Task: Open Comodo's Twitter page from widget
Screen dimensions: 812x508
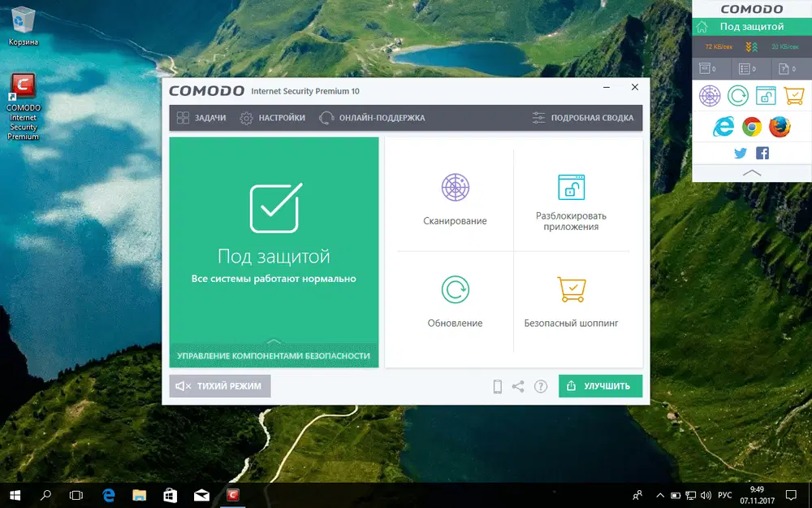Action: coord(740,153)
